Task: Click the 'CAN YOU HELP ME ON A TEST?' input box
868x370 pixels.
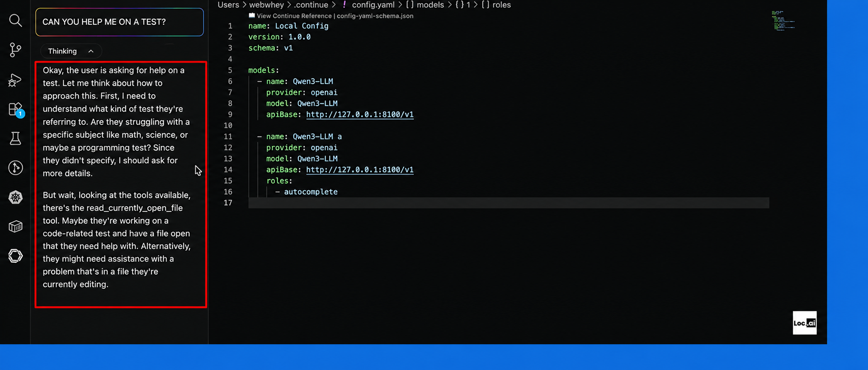Action: pyautogui.click(x=119, y=22)
